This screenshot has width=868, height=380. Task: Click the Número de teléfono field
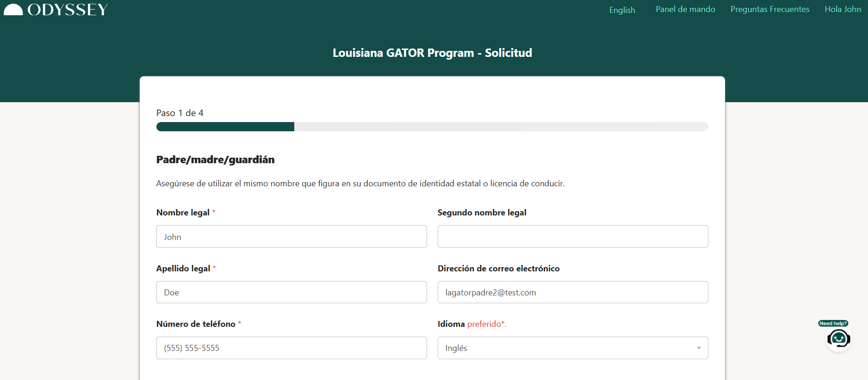coord(291,348)
